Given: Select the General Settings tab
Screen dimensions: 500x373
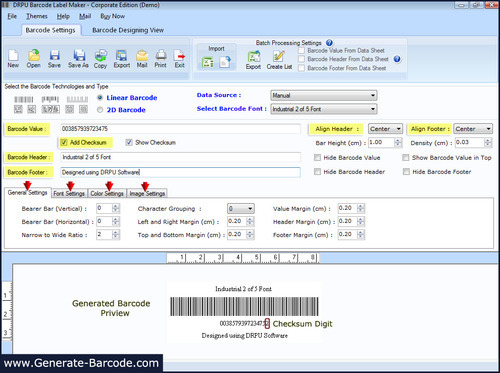Looking at the screenshot, I should pyautogui.click(x=28, y=193).
